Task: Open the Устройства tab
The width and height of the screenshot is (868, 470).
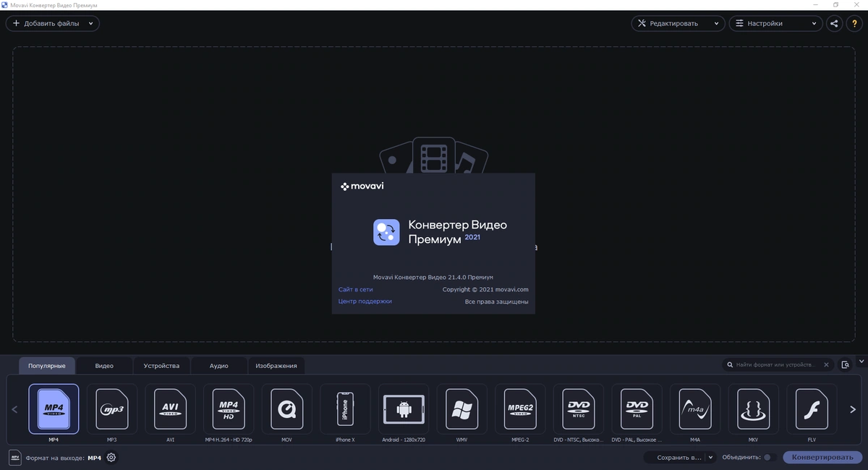Action: [161, 365]
